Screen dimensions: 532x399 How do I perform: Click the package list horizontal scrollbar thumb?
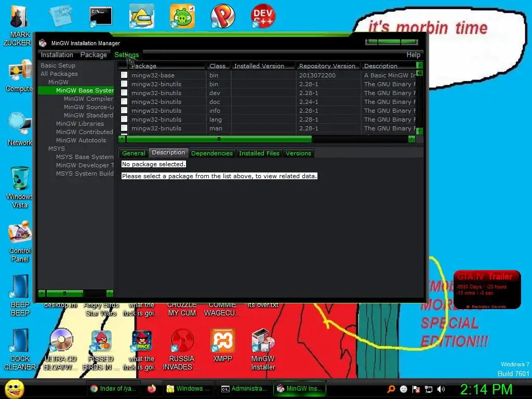click(x=219, y=139)
